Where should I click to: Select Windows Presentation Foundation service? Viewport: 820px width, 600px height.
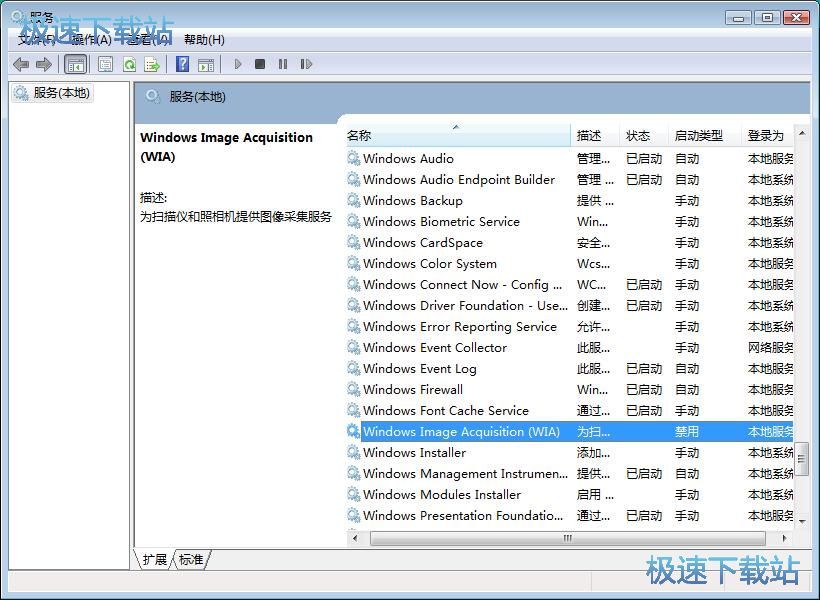coord(570,516)
